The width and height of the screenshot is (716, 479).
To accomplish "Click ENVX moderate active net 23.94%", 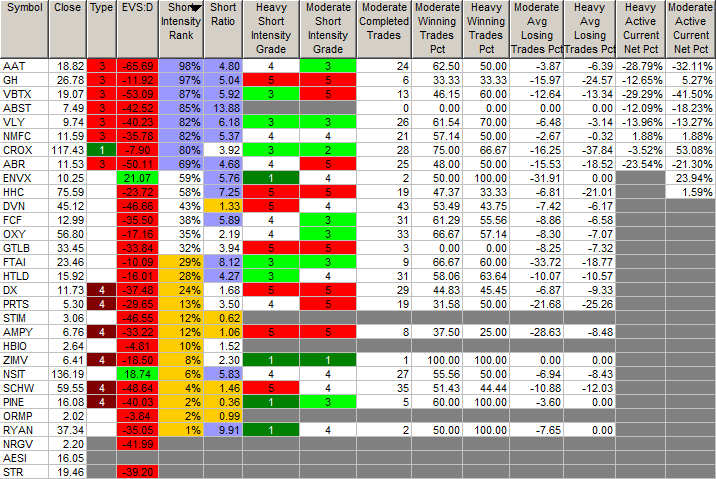I will [691, 178].
